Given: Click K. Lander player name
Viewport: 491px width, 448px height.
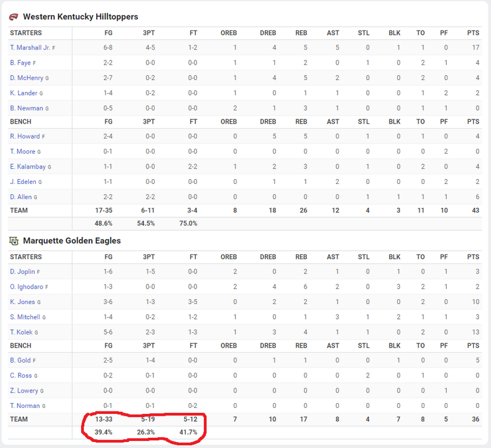Looking at the screenshot, I should click(23, 93).
